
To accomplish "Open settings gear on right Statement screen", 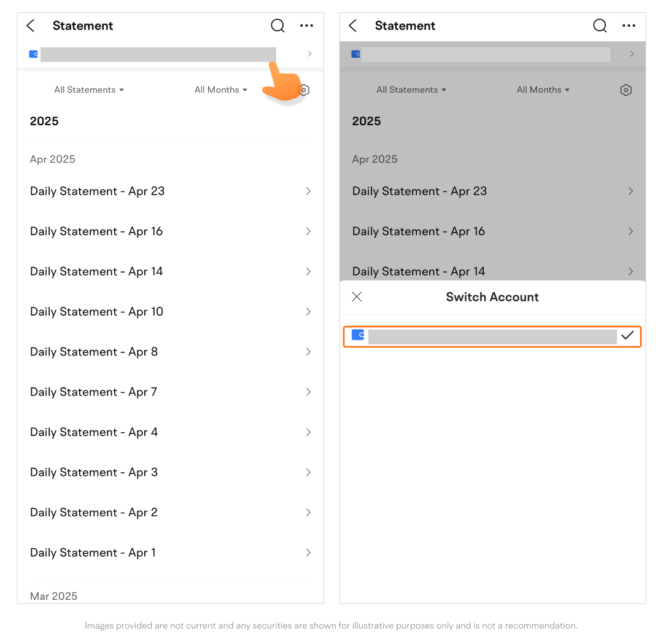I will (x=626, y=90).
